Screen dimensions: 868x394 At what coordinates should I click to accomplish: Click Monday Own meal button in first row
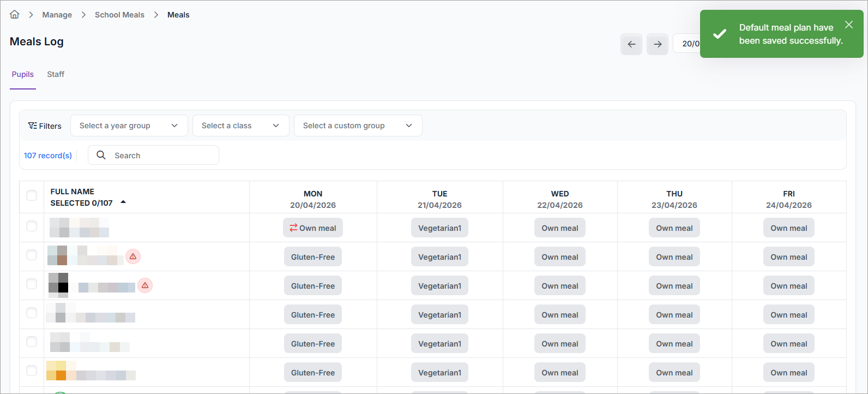tap(313, 228)
